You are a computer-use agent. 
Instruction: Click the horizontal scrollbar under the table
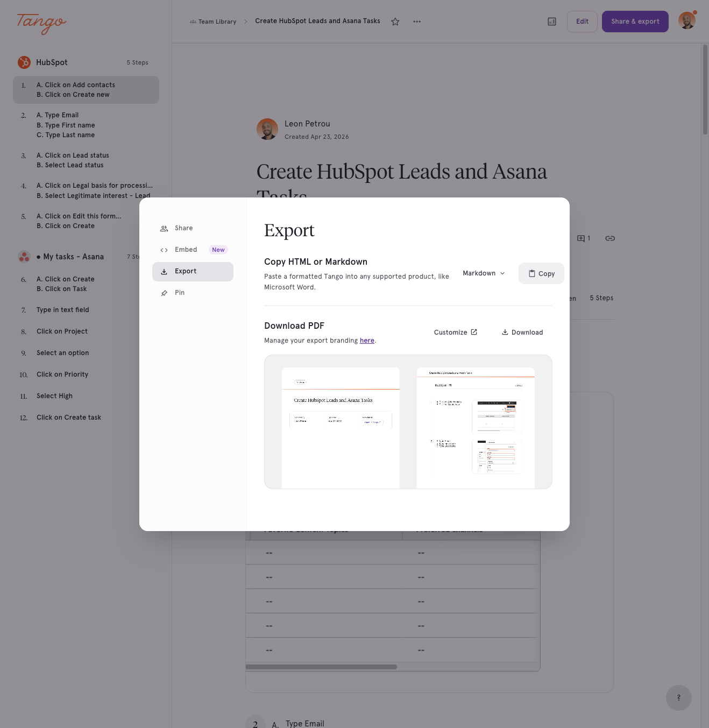coord(321,667)
